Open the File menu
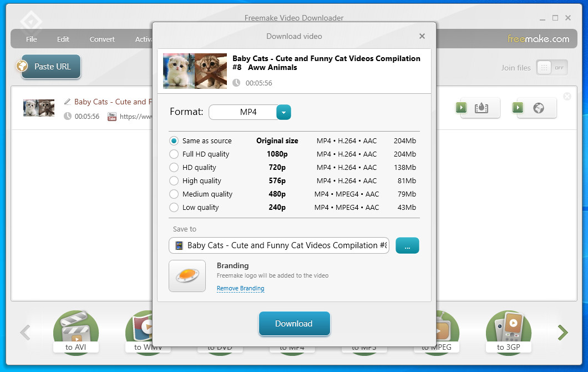 [x=31, y=39]
